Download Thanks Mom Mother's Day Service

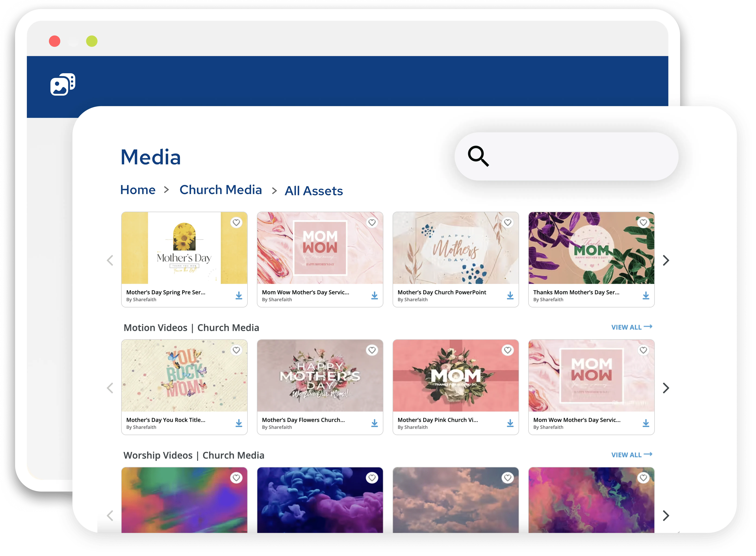click(646, 295)
